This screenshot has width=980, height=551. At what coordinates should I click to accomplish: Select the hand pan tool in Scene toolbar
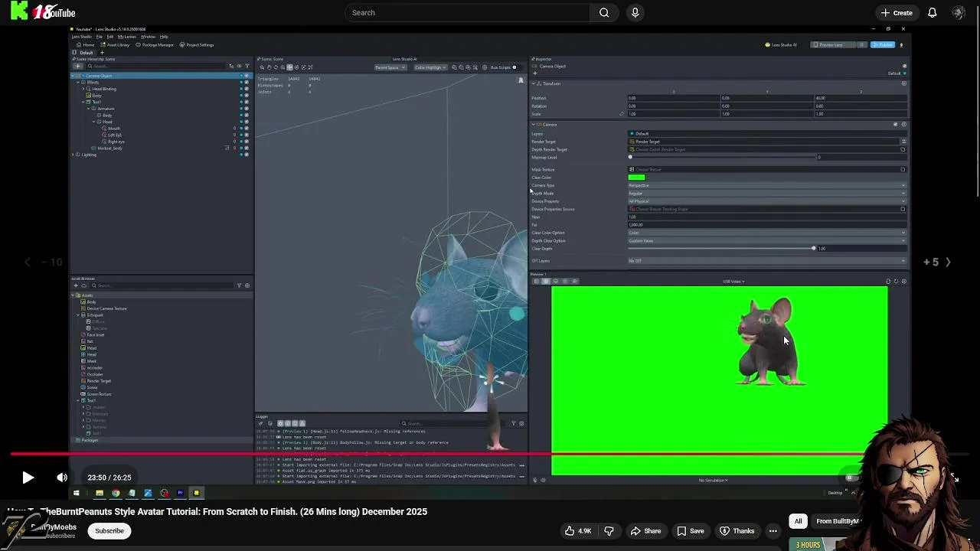(269, 67)
